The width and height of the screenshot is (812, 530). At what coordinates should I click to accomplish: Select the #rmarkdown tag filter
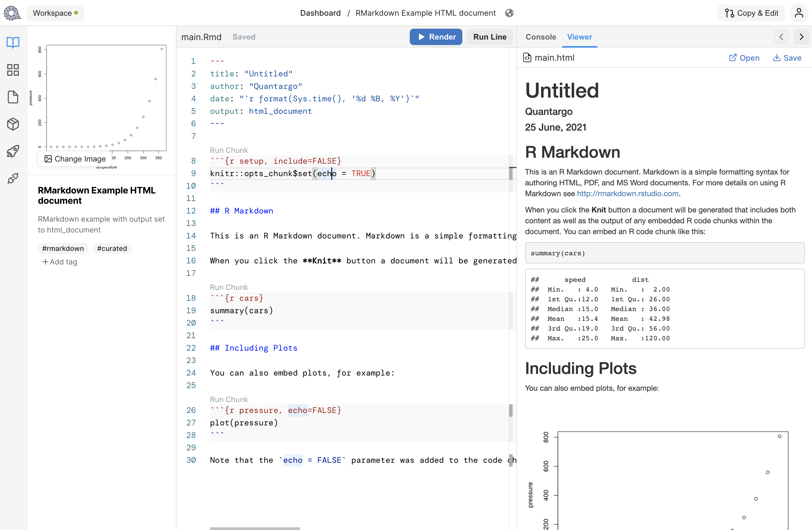point(63,248)
